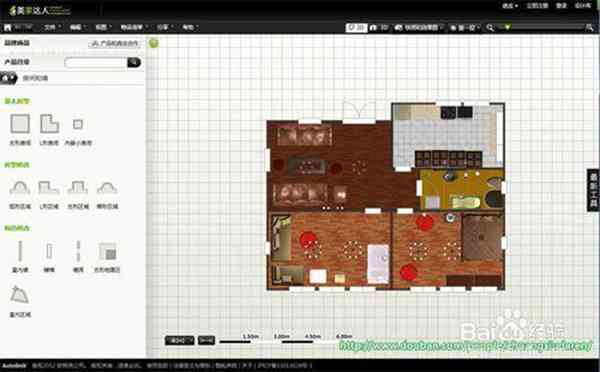This screenshot has width=600, height=372.
Task: Click the home icon in menu bar
Action: coord(7,28)
